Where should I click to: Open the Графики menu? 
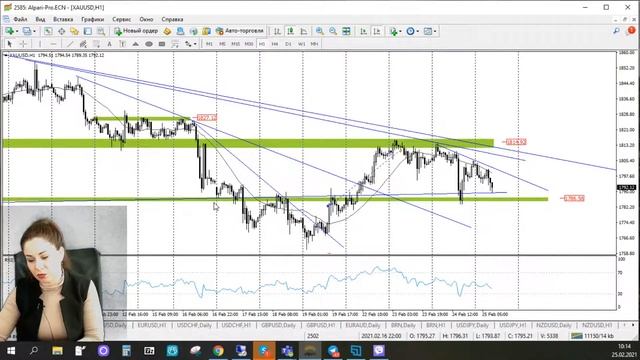pos(92,19)
